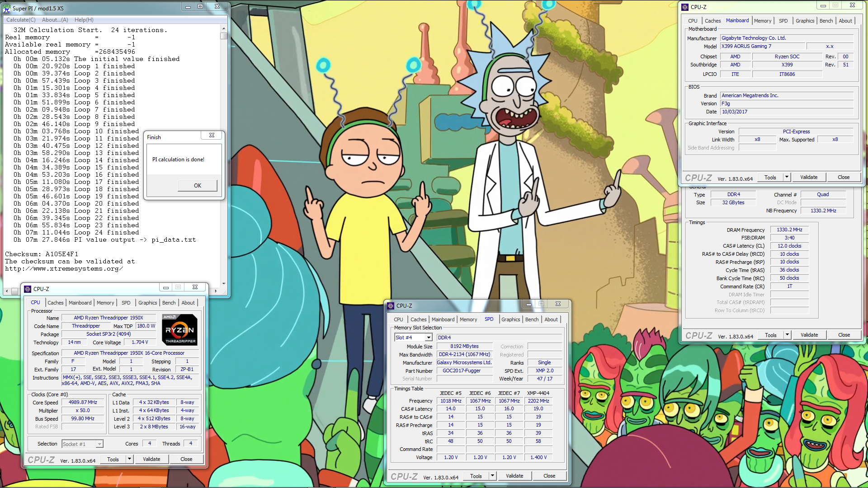Click the title icon of the CPU-Z Mainboard window
Image resolution: width=868 pixels, height=488 pixels.
(x=685, y=7)
